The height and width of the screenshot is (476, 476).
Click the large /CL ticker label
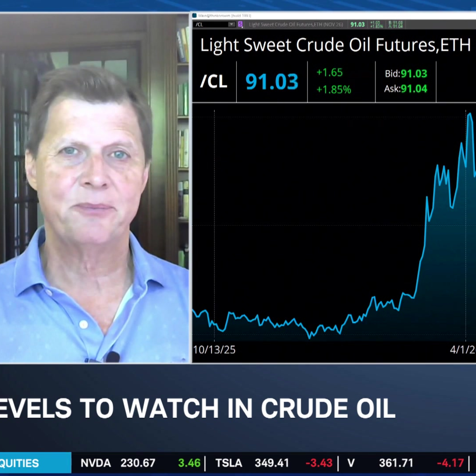click(x=214, y=82)
